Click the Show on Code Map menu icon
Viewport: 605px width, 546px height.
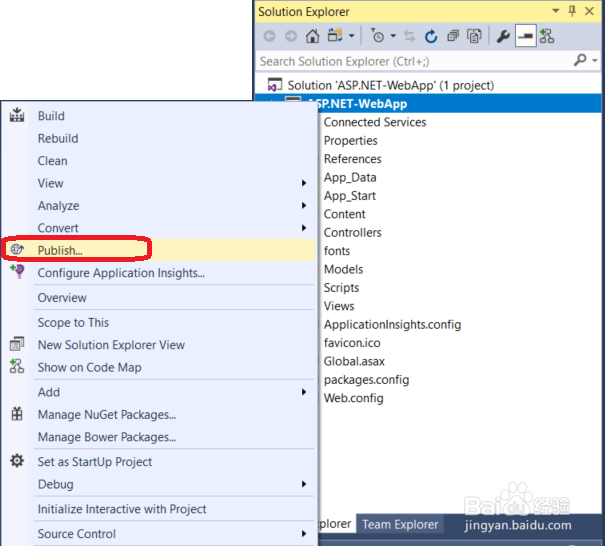point(17,366)
